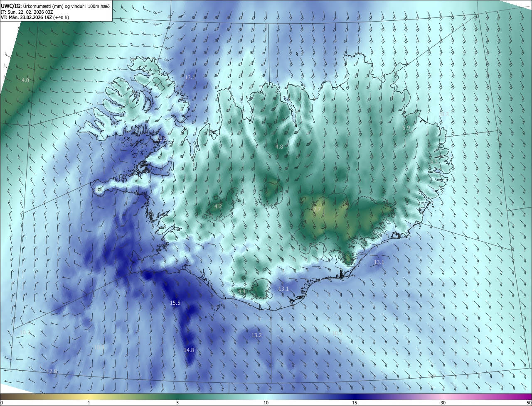
Task: Click the '1' tick on the color scale
Action: coord(89,403)
